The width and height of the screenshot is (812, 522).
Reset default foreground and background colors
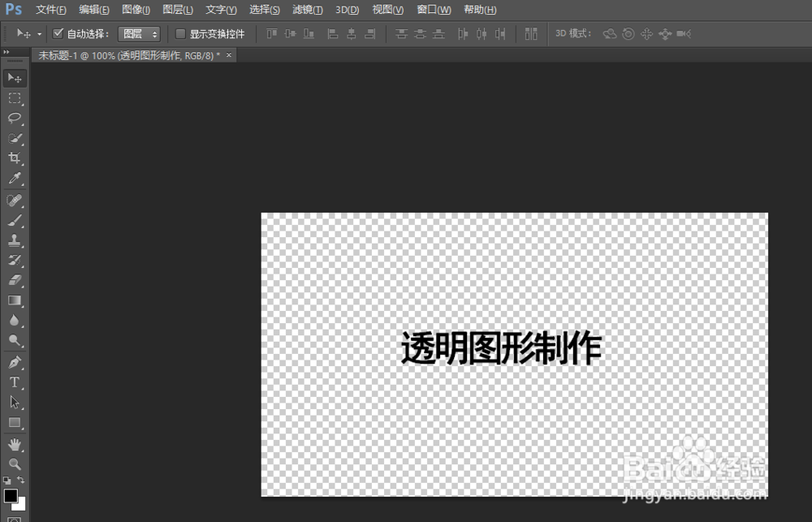click(6, 481)
